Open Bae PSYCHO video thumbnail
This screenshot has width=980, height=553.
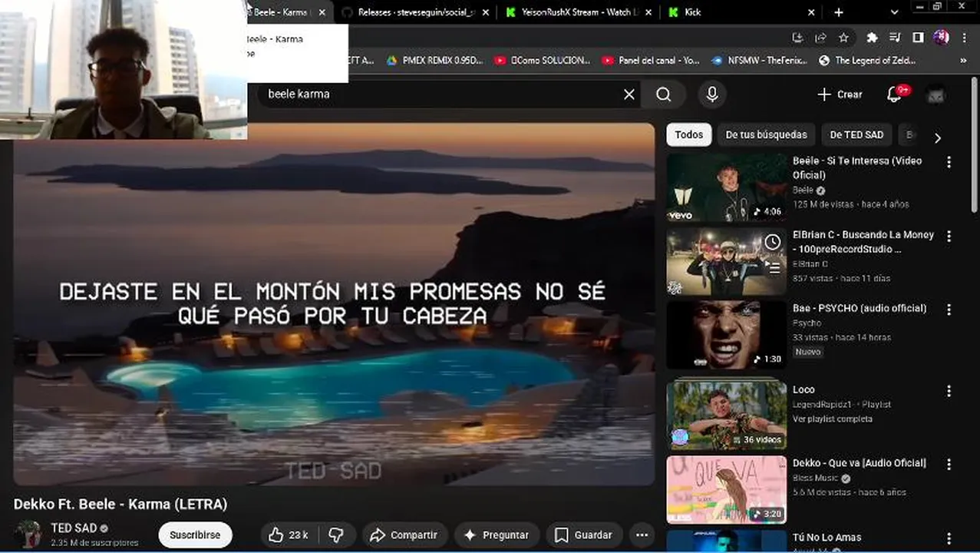[726, 335]
